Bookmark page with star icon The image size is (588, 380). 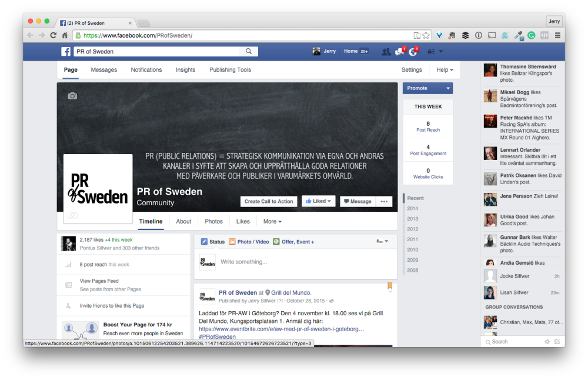click(426, 35)
